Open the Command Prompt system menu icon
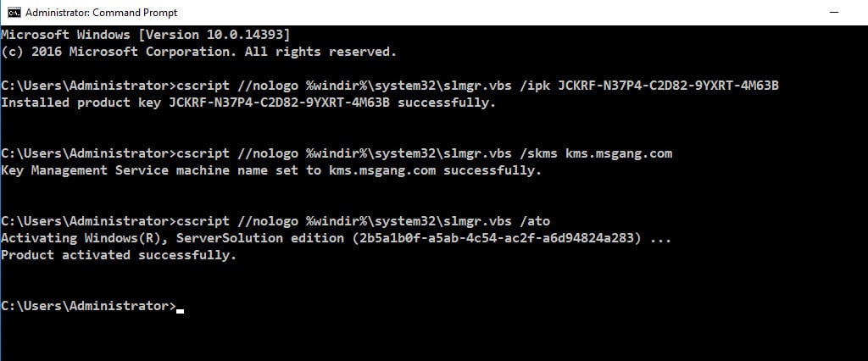Image resolution: width=868 pixels, height=361 pixels. click(x=14, y=12)
